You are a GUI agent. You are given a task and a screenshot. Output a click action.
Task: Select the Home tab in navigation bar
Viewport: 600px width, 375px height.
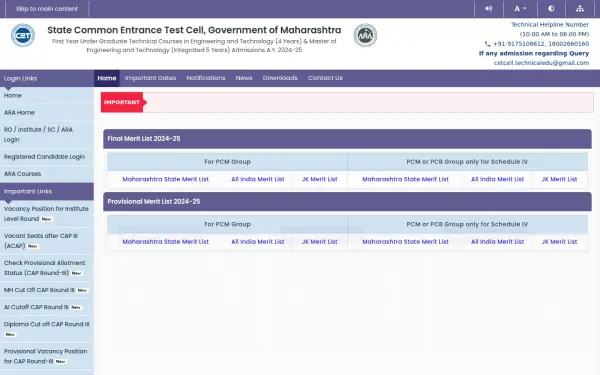click(107, 78)
